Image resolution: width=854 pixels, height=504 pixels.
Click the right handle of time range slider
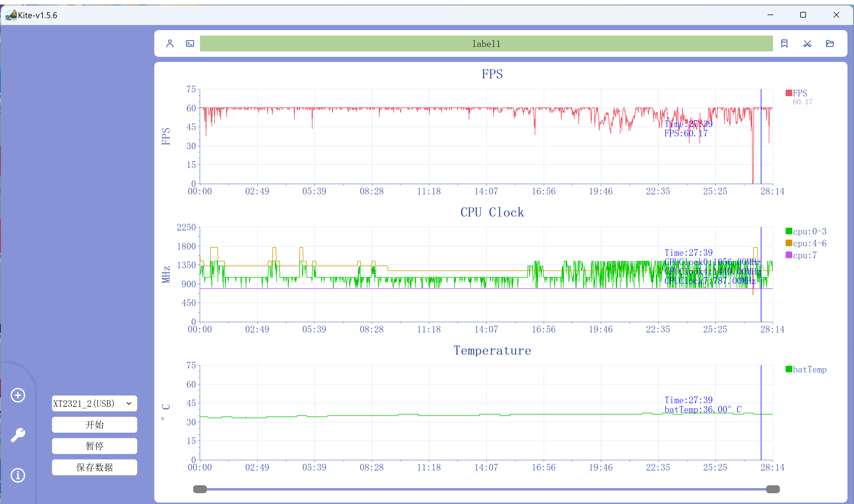(x=773, y=489)
